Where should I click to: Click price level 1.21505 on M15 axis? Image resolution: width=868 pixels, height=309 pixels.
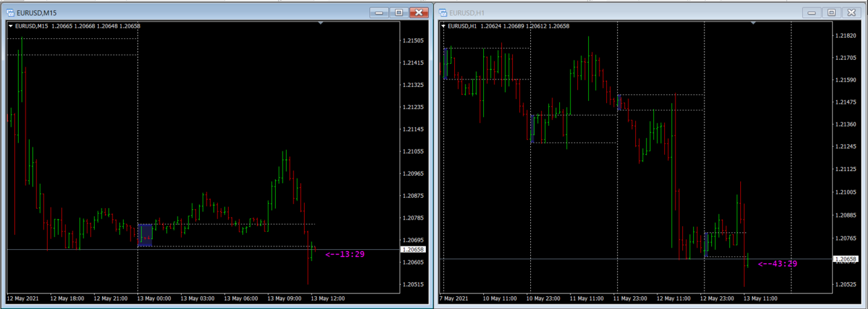pyautogui.click(x=414, y=40)
